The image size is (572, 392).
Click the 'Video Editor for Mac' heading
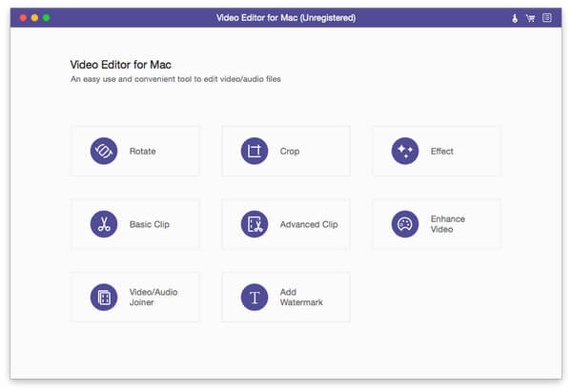click(x=121, y=65)
